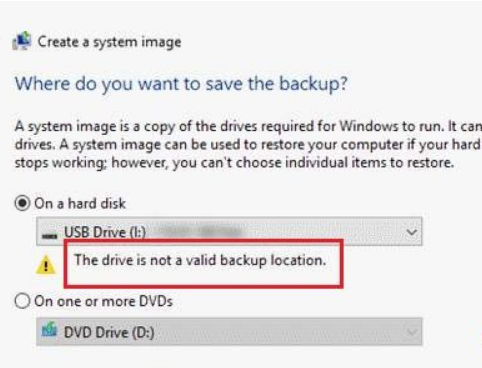Expand the USB Drive (I:) dropdown arrow
Screen dimensions: 482x368
click(x=412, y=232)
